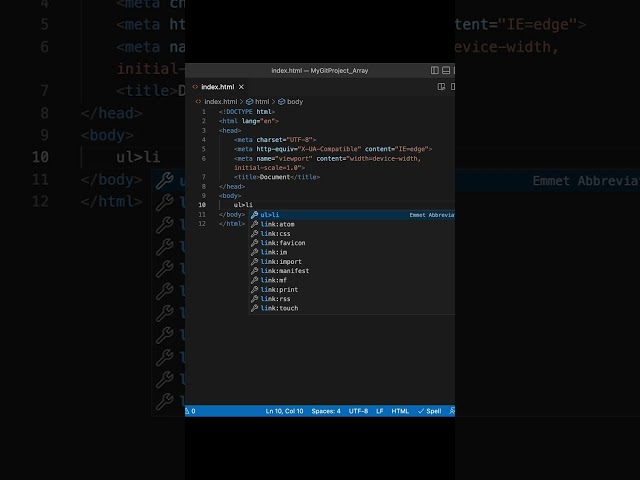Click line number 10 in the gutter
This screenshot has height=480, width=640.
[202, 205]
